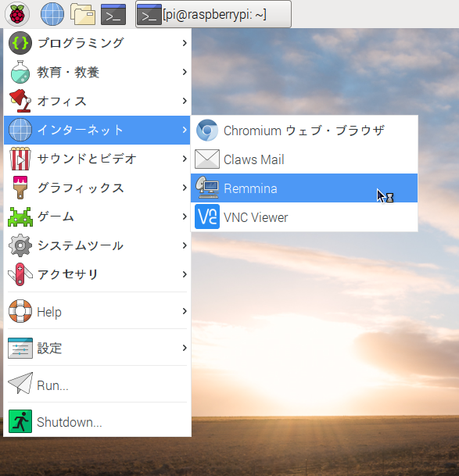The height and width of the screenshot is (476, 459).
Task: Click the Remmina remote desktop icon
Action: coord(207,188)
